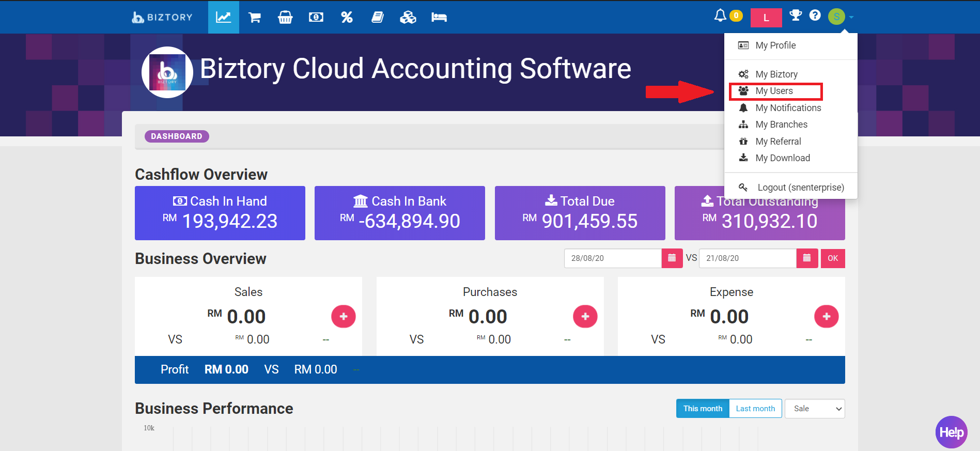Add a new purchase with plus button

[x=585, y=317]
